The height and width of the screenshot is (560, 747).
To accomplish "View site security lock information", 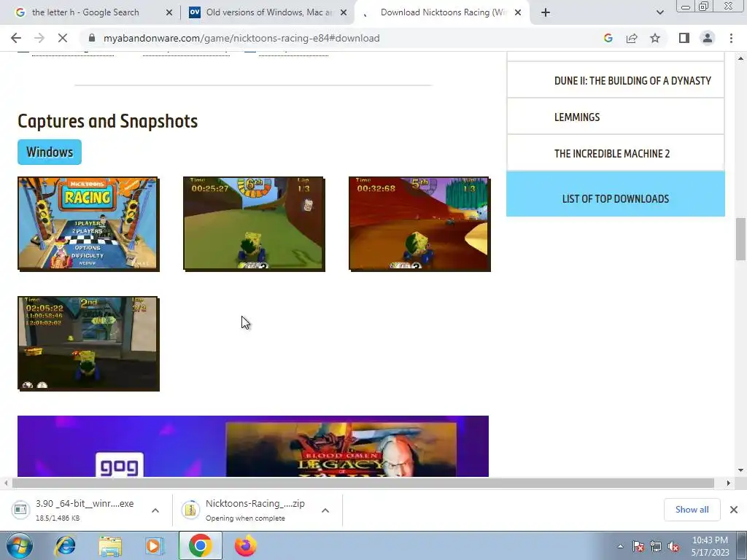I will (x=93, y=38).
